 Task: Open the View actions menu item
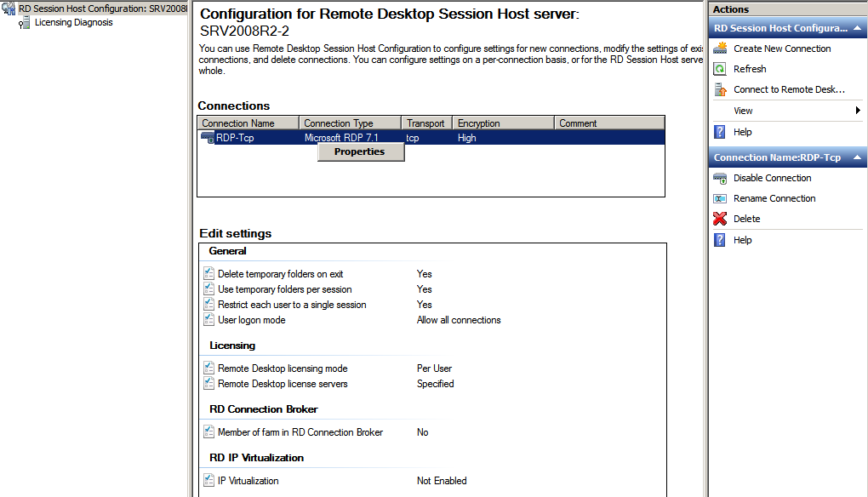(x=743, y=111)
